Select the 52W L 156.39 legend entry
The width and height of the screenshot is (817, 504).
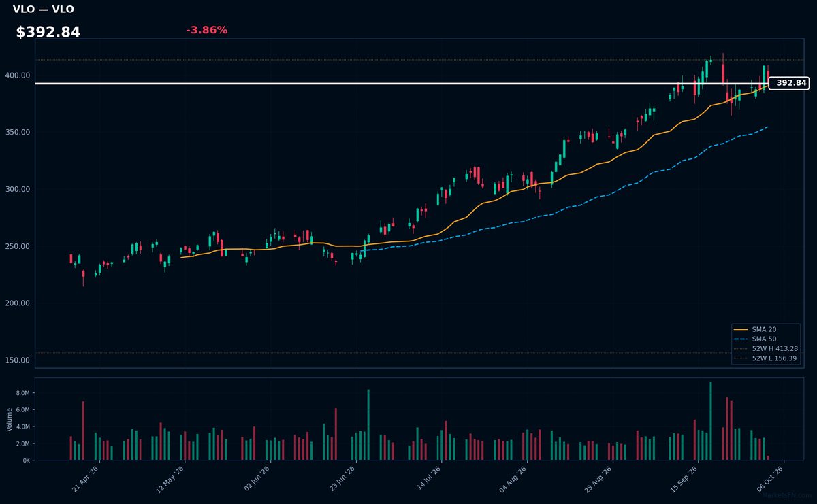(x=766, y=358)
